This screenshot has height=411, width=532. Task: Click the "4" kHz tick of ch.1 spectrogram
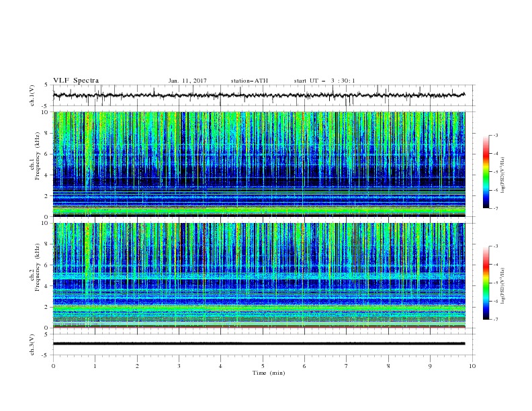[x=47, y=175]
